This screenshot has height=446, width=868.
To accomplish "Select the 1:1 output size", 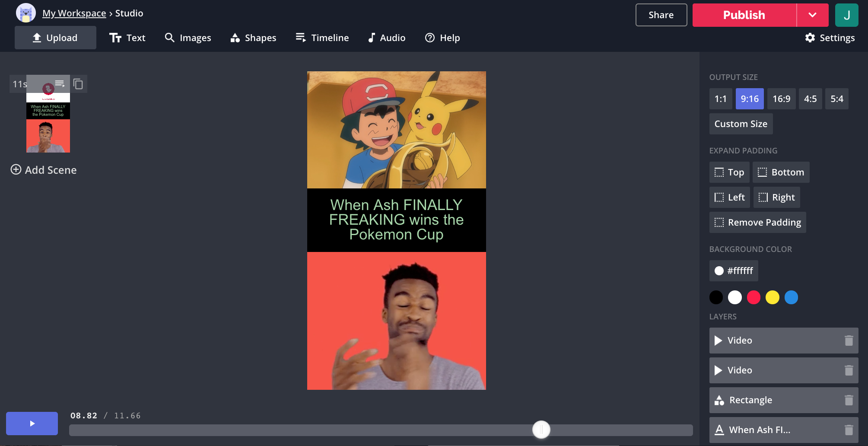I will pos(720,99).
